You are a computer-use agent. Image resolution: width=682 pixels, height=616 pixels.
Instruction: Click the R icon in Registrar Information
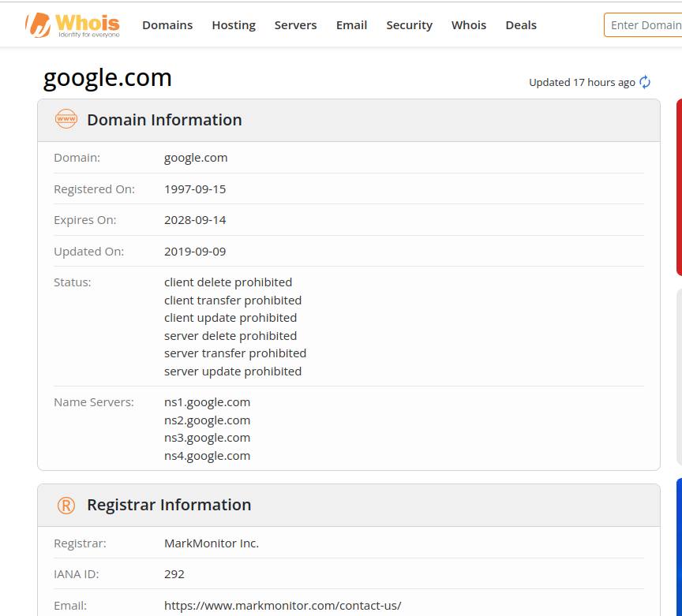point(66,505)
